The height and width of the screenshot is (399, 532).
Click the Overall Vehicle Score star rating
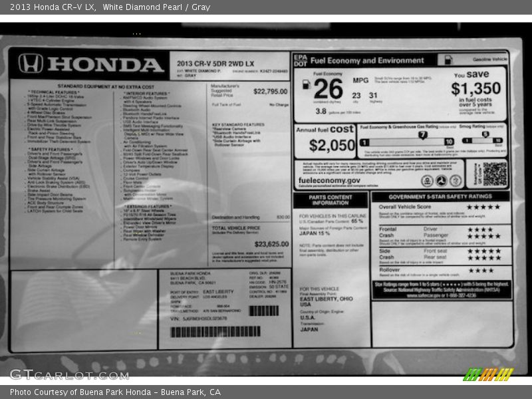[x=483, y=207]
